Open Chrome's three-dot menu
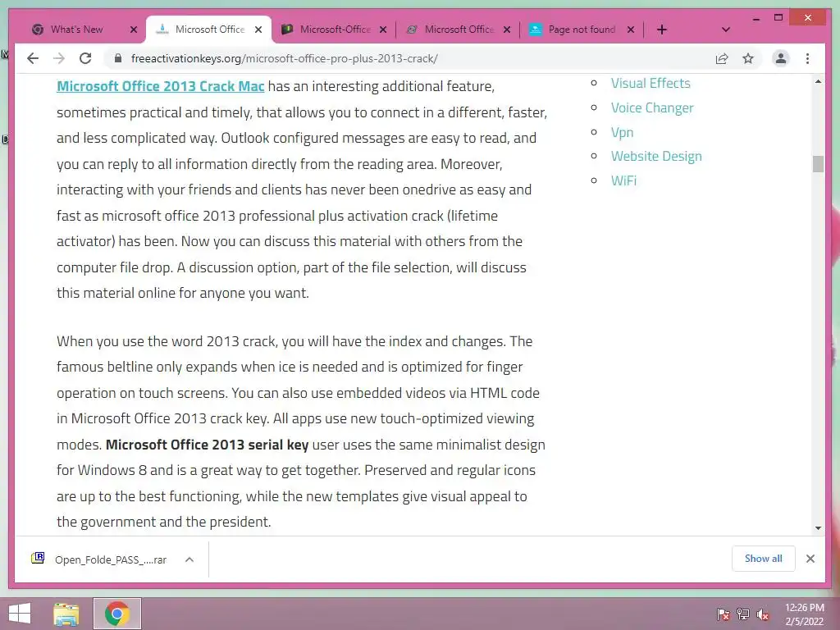The width and height of the screenshot is (840, 630). coord(807,58)
